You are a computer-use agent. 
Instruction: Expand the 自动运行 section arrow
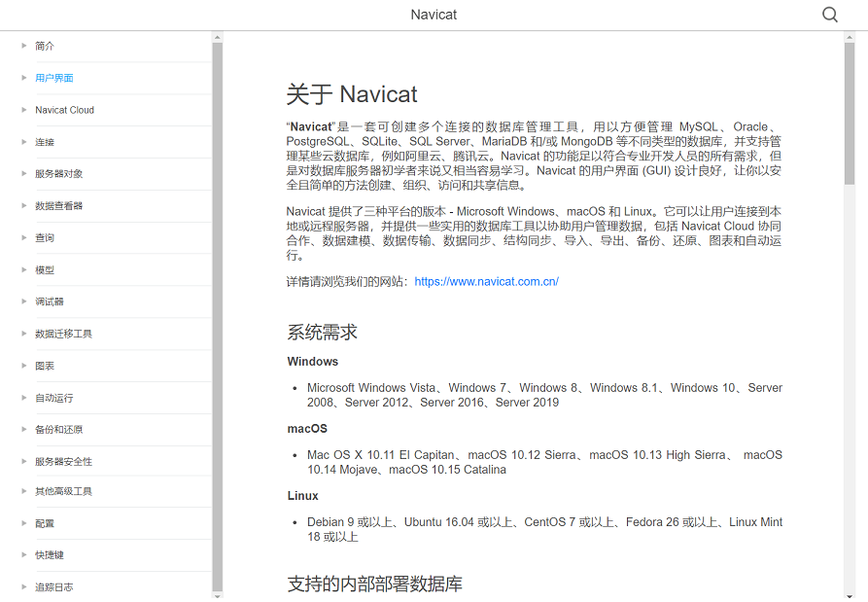[23, 398]
